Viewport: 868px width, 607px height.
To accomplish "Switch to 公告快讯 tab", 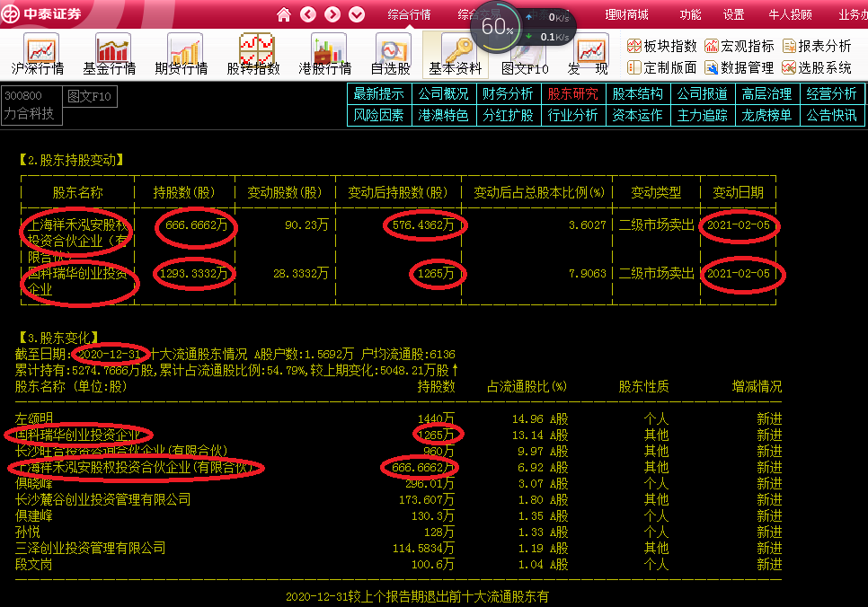I will (833, 115).
